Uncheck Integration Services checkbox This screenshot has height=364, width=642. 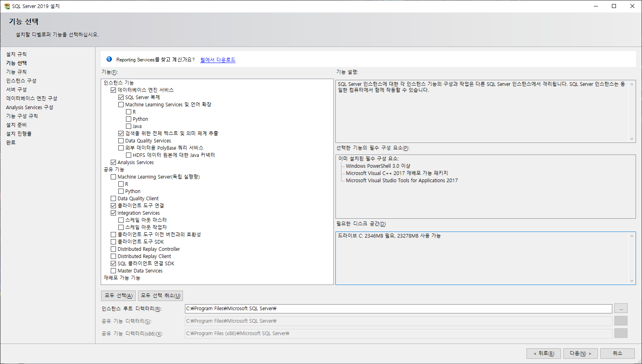(x=113, y=213)
